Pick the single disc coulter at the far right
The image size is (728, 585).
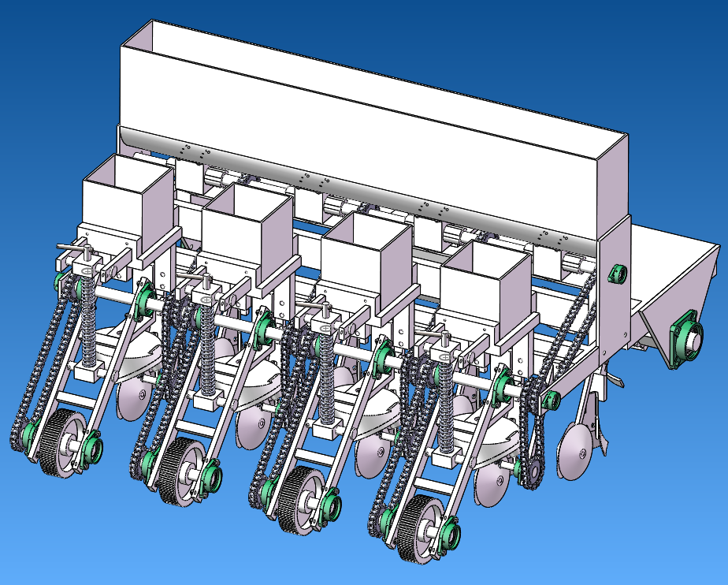[x=575, y=451]
